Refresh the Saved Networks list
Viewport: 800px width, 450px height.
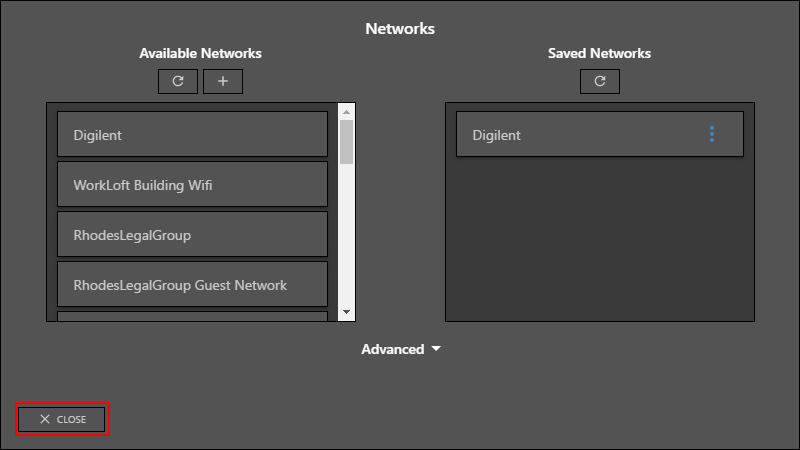600,82
